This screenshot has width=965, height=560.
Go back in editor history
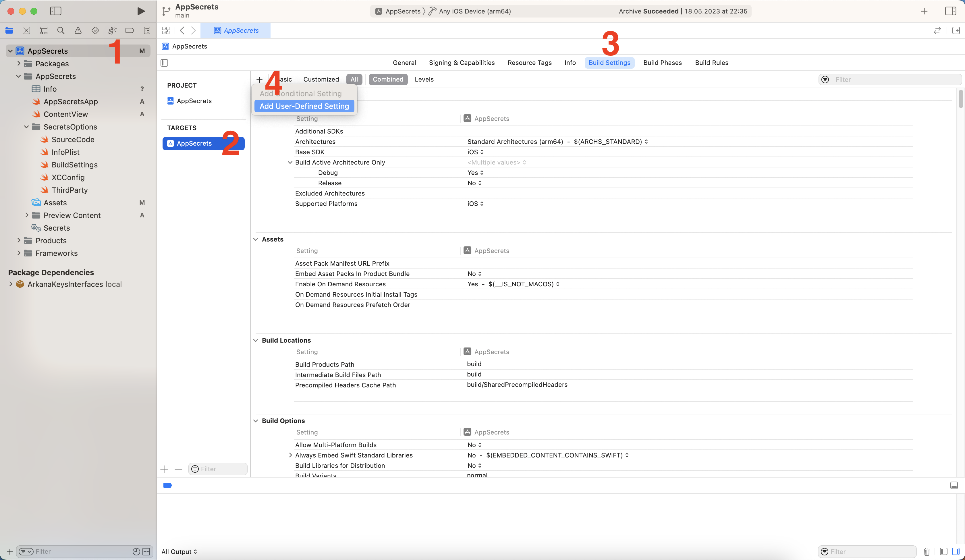(182, 31)
